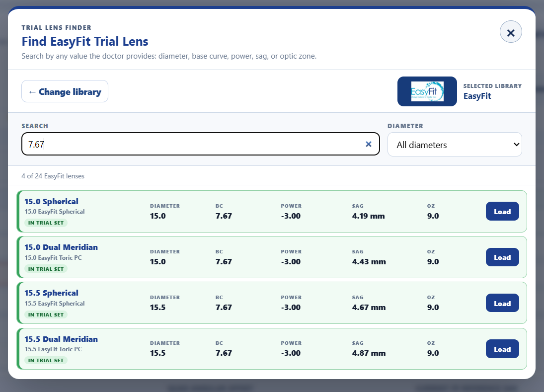Load the 15.5 Dual Meridian lens
The width and height of the screenshot is (544, 392).
click(x=502, y=349)
